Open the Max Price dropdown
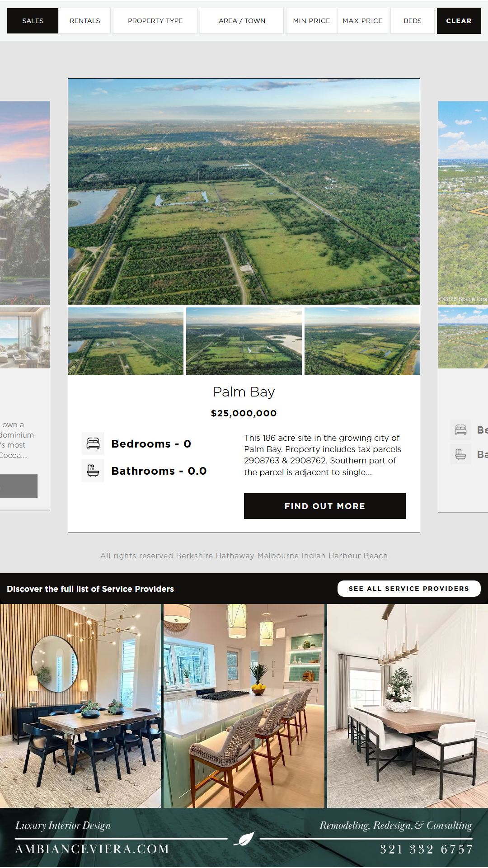The image size is (488, 868). (x=362, y=21)
